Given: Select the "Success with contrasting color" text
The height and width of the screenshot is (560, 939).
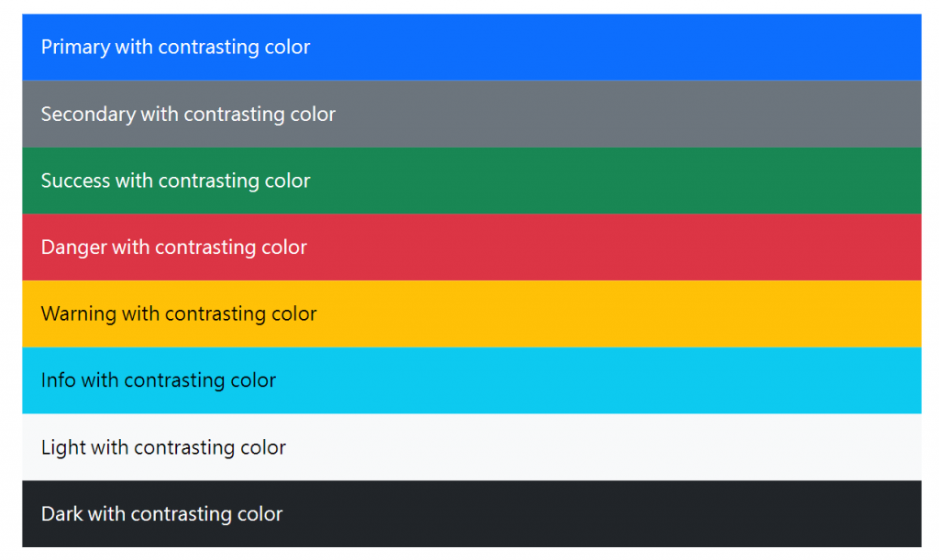Looking at the screenshot, I should pyautogui.click(x=175, y=181).
